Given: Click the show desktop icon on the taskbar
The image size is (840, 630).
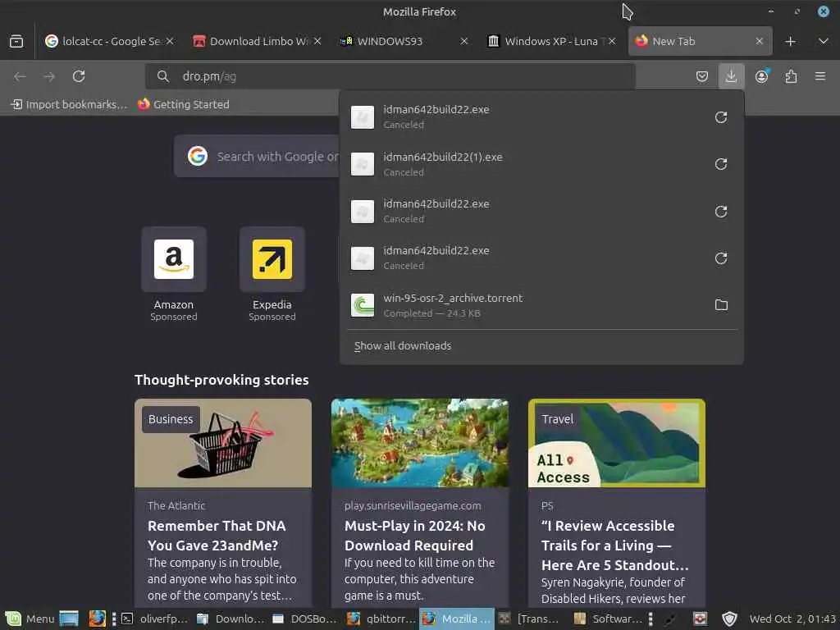Looking at the screenshot, I should pos(69,619).
